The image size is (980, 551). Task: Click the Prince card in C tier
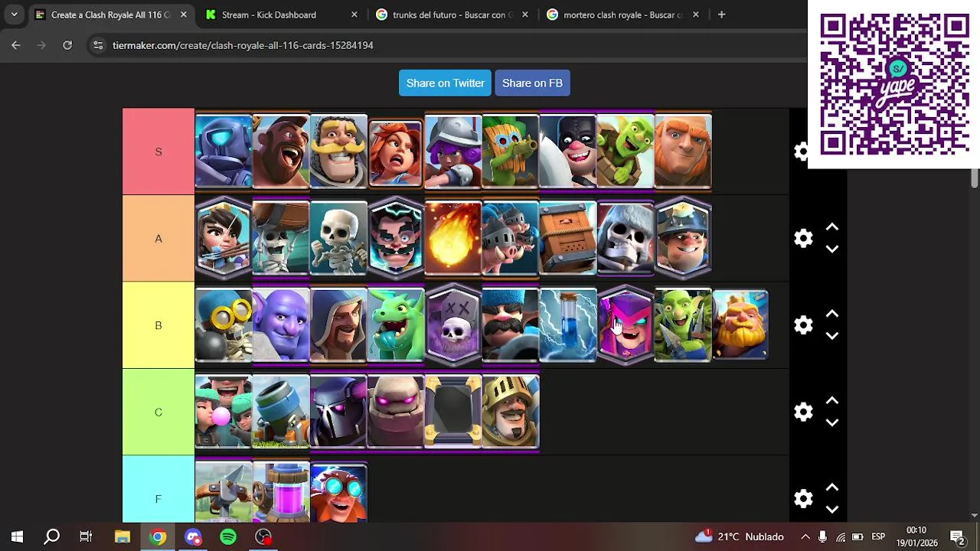511,412
